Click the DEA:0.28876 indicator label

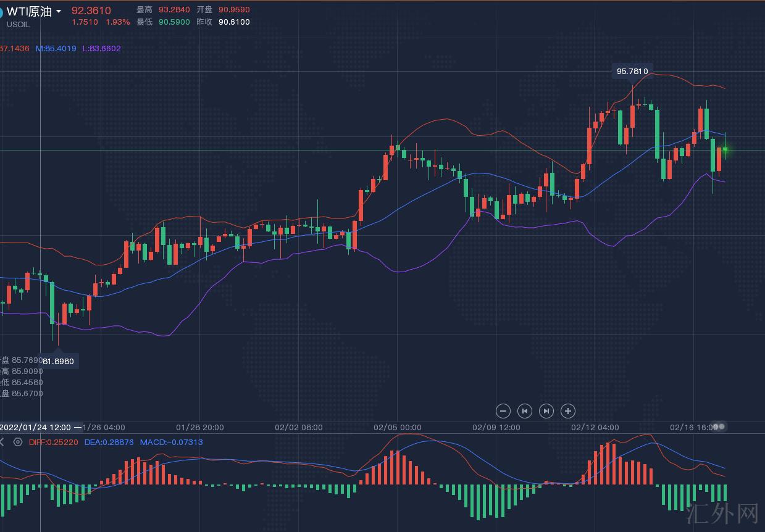[109, 442]
